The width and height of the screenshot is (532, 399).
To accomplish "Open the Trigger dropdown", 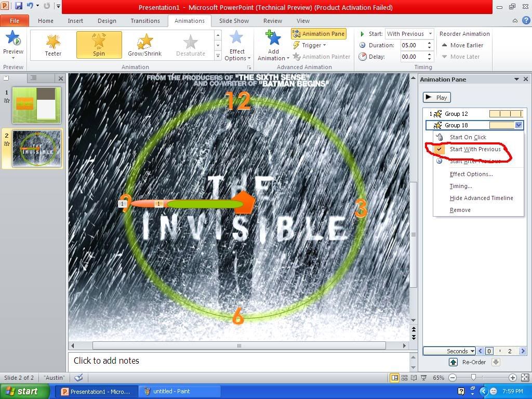I will click(310, 45).
